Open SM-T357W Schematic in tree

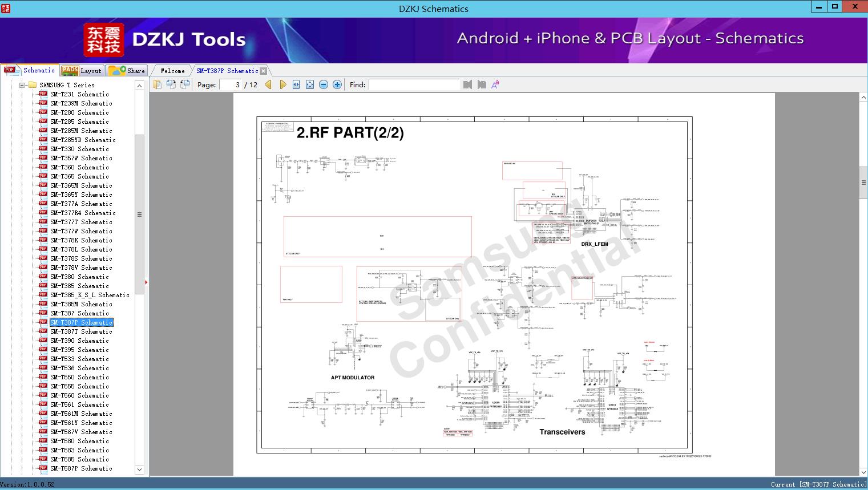click(81, 158)
